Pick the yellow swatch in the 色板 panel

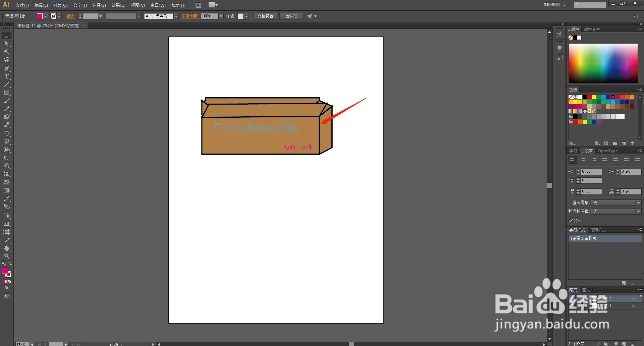(x=594, y=97)
